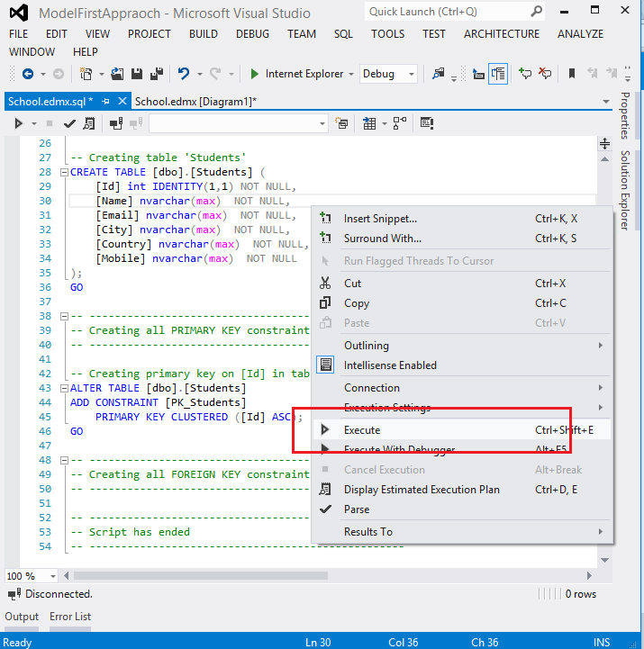Click the comment out selected lines icon

525,74
